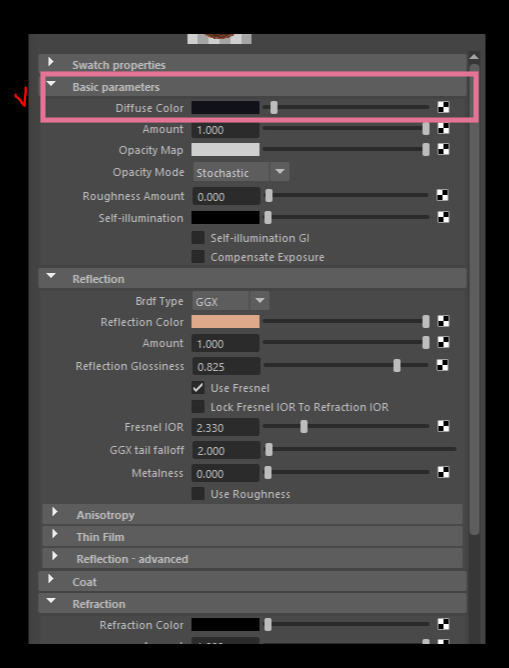Click the Opacity Map texture checker icon

(443, 149)
